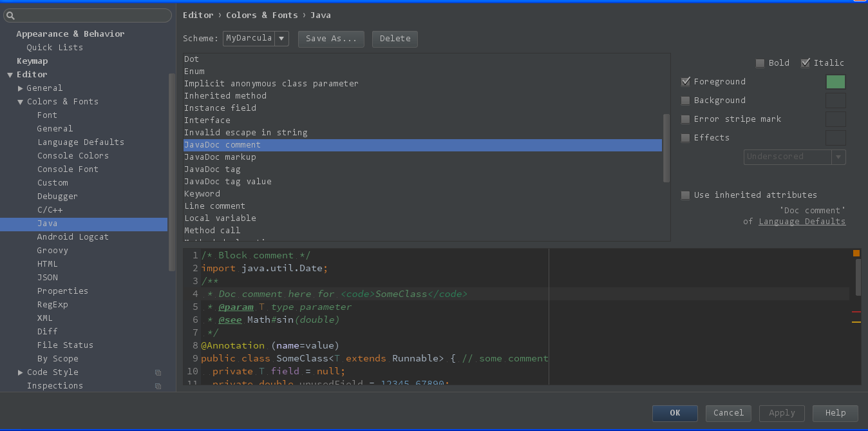Click the orange inspection indicator in preview
868x431 pixels.
coord(856,253)
